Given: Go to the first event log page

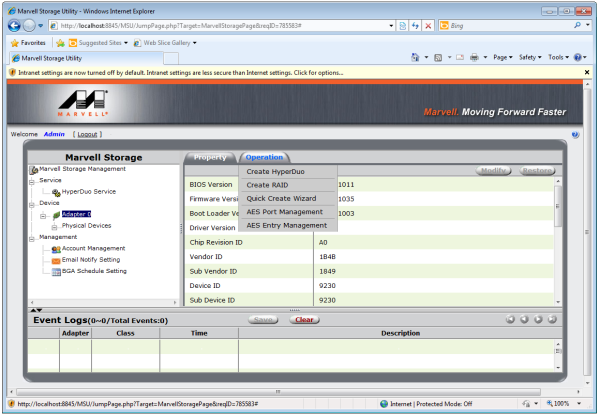Looking at the screenshot, I should 510,319.
